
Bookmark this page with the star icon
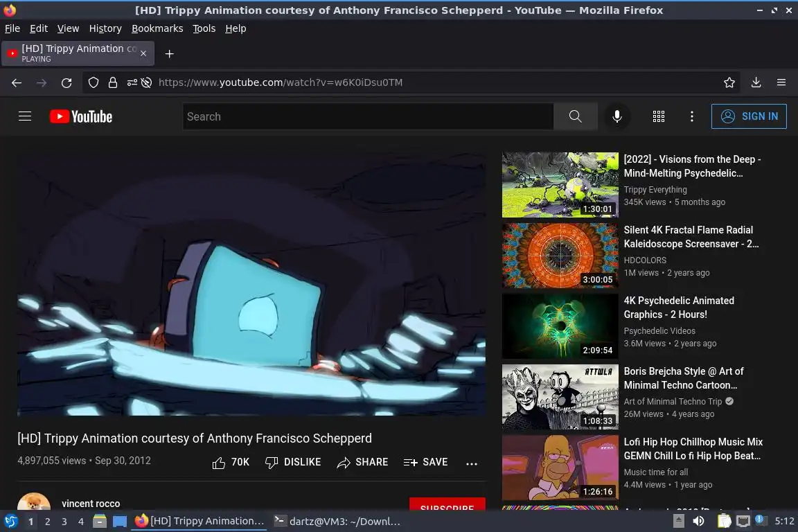pyautogui.click(x=729, y=82)
